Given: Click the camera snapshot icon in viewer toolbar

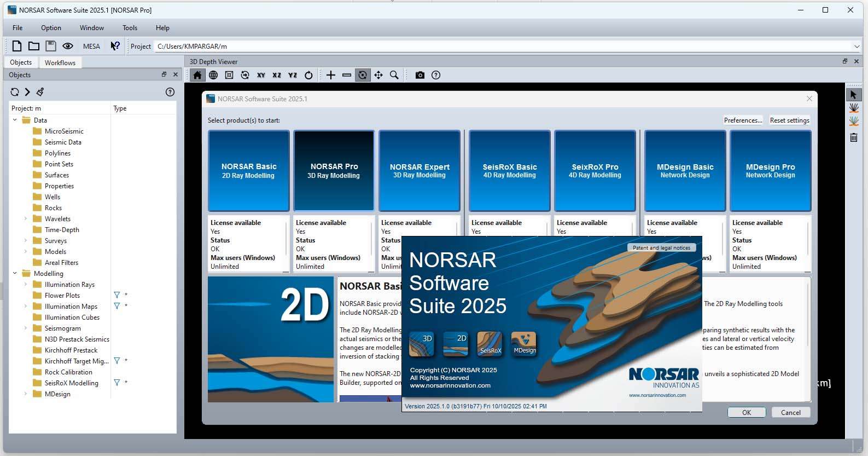Looking at the screenshot, I should [x=420, y=75].
